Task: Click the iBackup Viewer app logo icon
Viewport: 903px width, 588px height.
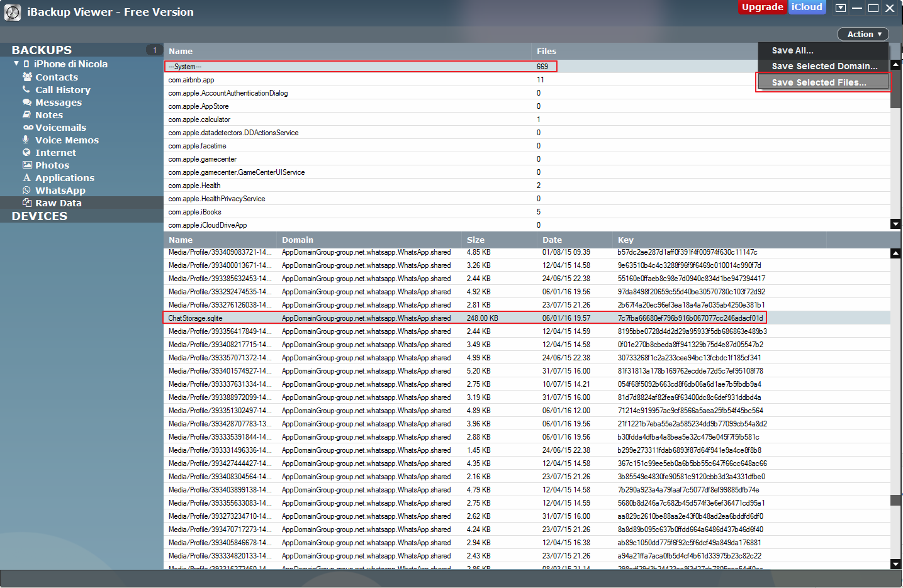Action: pos(13,12)
